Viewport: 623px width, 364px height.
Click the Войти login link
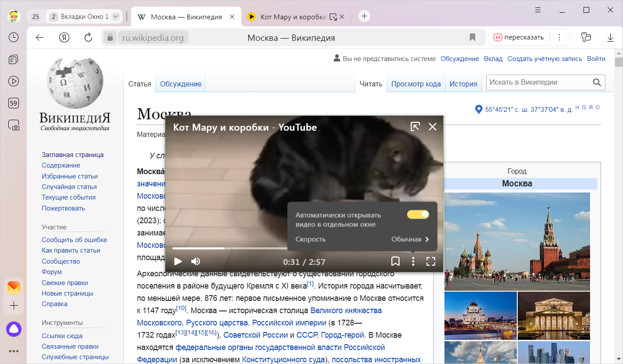596,59
